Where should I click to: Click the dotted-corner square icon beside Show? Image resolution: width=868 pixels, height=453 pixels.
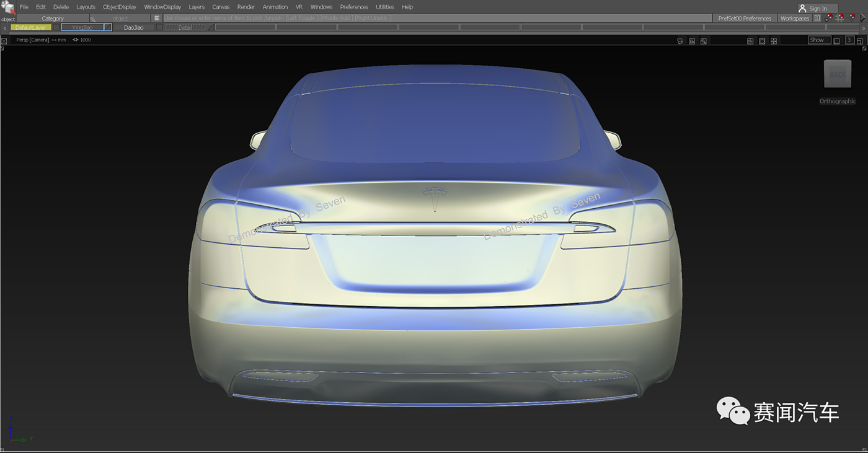click(x=836, y=41)
